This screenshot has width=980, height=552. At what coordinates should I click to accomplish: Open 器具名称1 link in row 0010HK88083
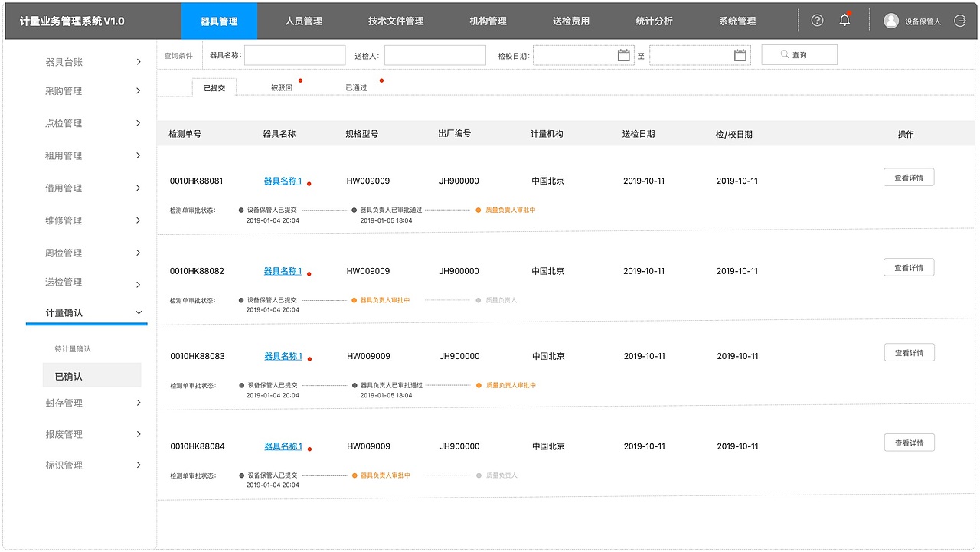click(283, 356)
